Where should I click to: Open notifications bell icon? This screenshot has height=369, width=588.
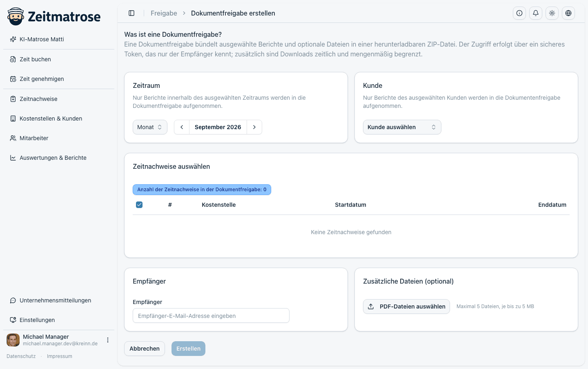pyautogui.click(x=536, y=13)
